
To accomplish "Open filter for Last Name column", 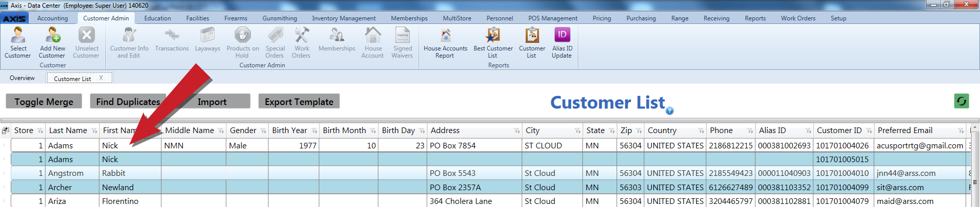I will point(94,131).
